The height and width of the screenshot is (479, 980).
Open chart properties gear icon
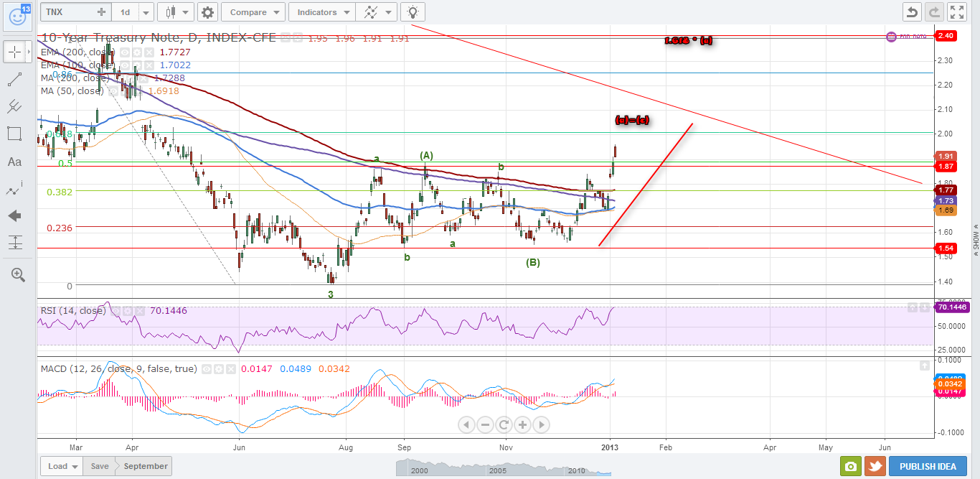point(208,12)
